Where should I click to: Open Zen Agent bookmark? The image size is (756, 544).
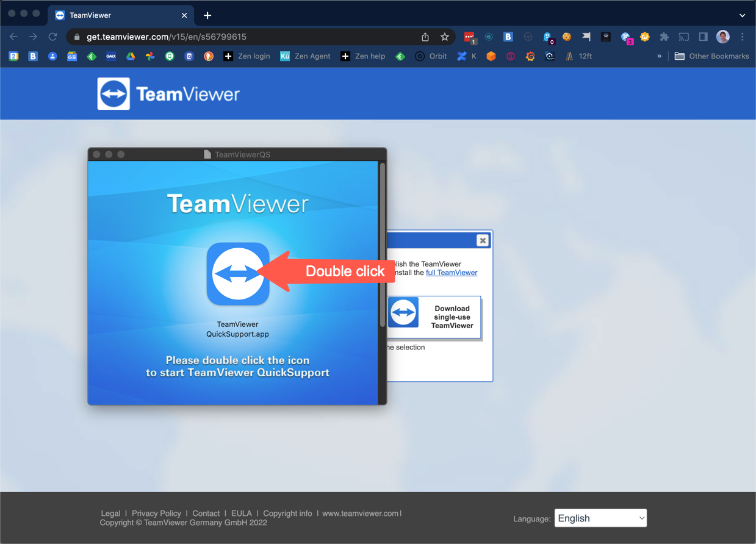tap(305, 56)
